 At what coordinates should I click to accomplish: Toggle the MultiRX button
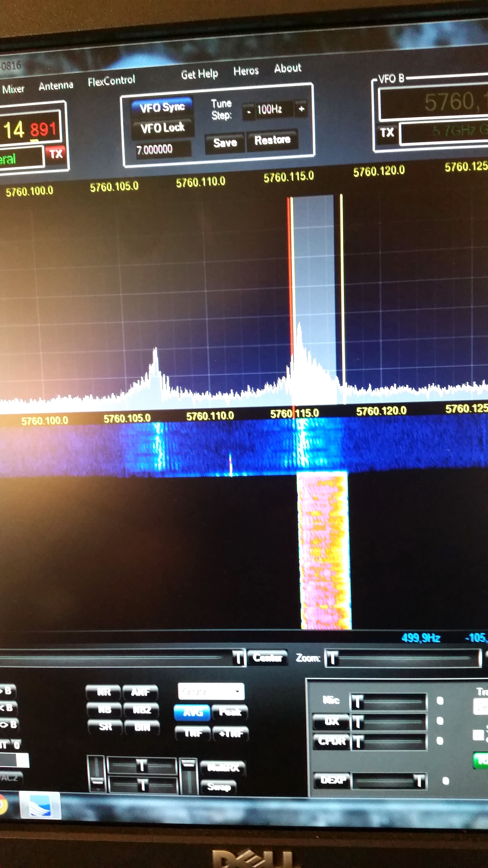[223, 767]
